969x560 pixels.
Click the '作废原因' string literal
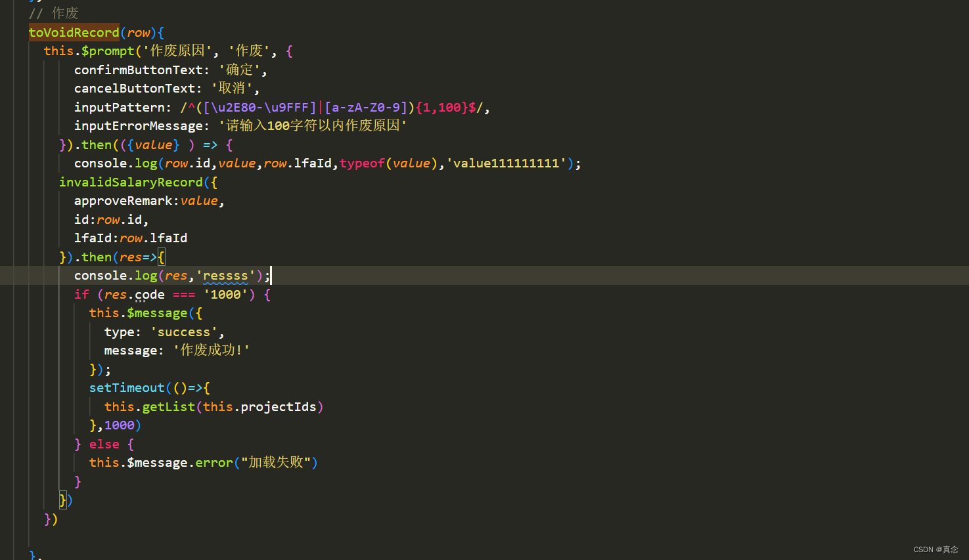coord(177,51)
